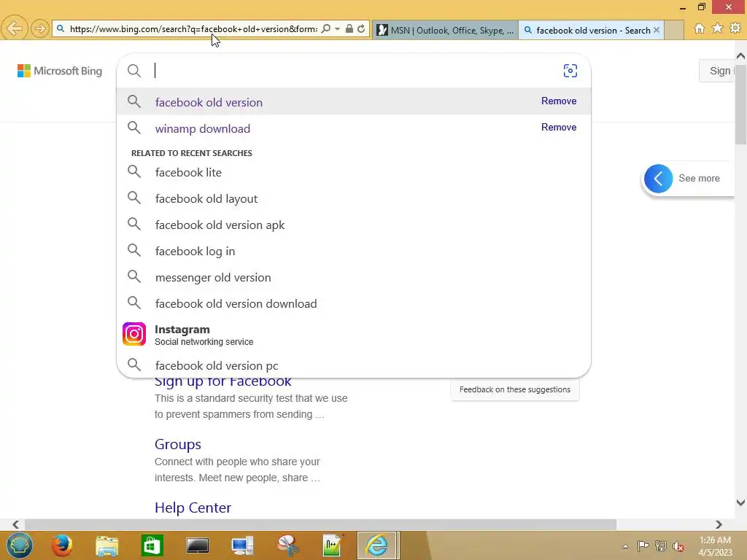Screen dimensions: 747x560
Task: Click the vertical scrollbar up arrow
Action: [x=741, y=55]
